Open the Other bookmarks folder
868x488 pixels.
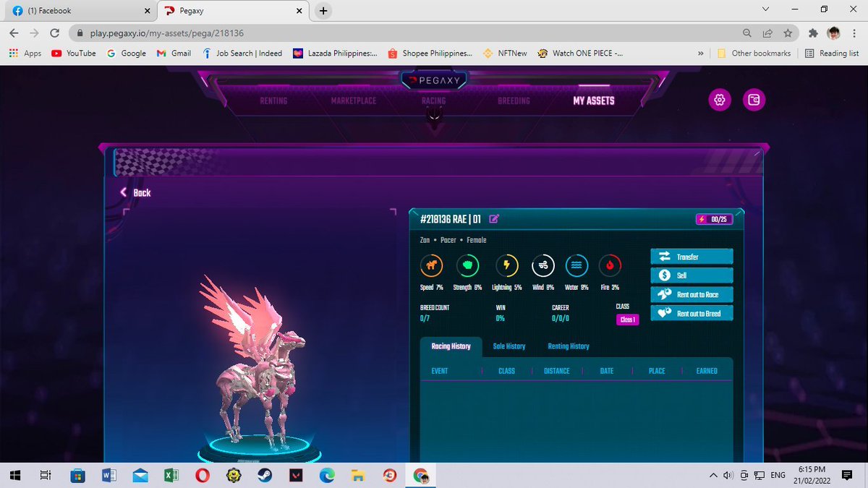click(754, 53)
